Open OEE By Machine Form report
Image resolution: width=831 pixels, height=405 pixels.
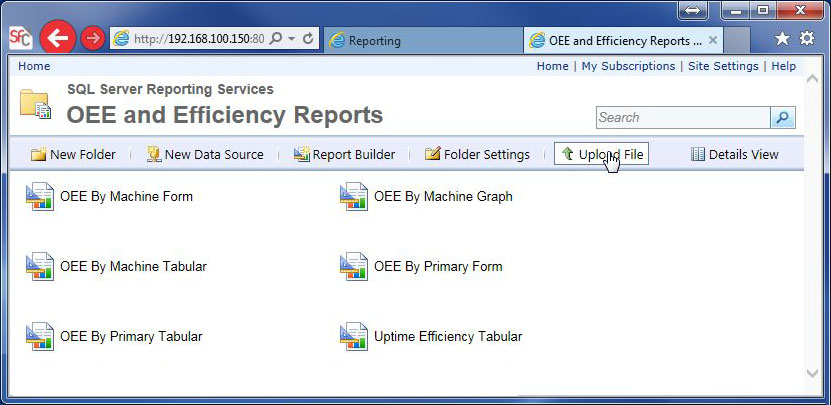[126, 197]
